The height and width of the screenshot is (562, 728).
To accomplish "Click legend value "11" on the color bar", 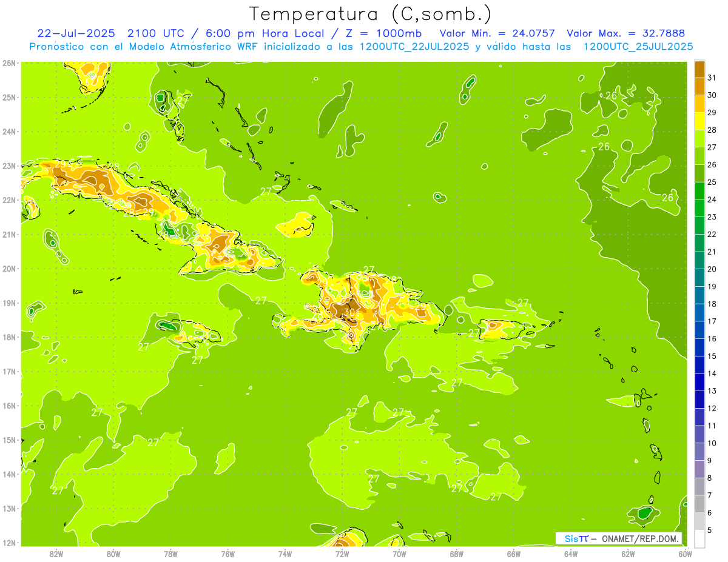I will pyautogui.click(x=712, y=426).
